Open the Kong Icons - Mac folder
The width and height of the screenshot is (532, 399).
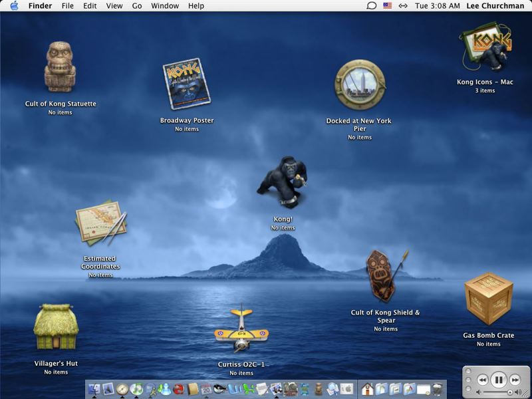(x=485, y=47)
